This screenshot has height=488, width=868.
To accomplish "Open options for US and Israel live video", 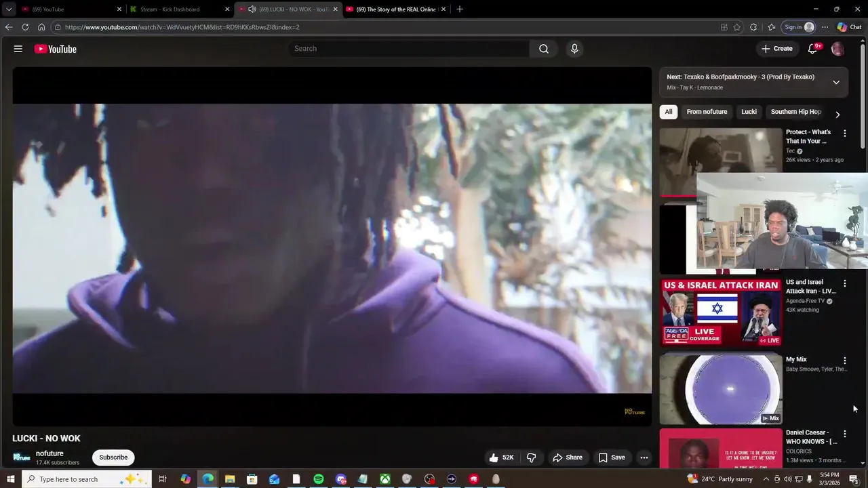I will point(845,283).
